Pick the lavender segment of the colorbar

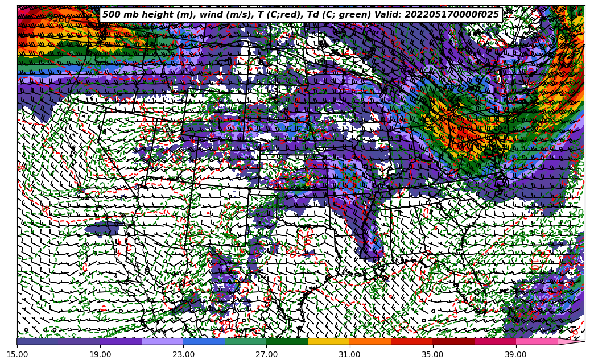point(162,342)
